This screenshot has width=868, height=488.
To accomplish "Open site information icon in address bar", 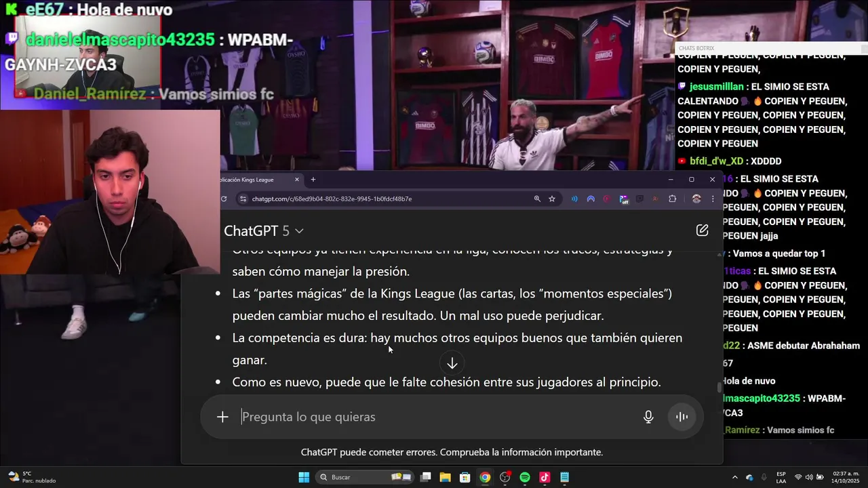I will pos(243,199).
